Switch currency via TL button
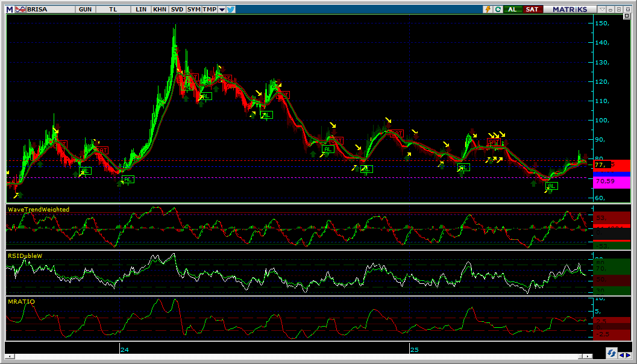The width and height of the screenshot is (637, 364). pos(113,9)
